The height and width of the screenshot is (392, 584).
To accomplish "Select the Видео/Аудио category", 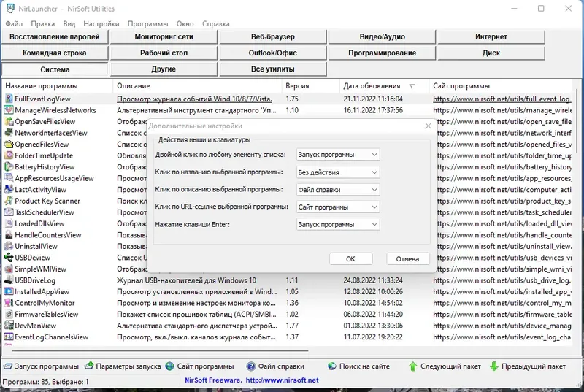I will click(382, 36).
